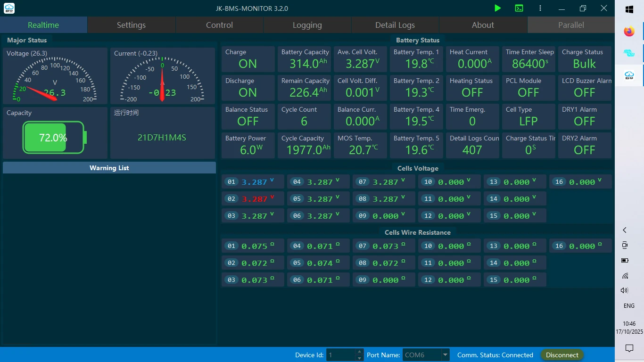Open the JK-BMS cloud taskbar icon
This screenshot has height=362, width=644.
[629, 75]
